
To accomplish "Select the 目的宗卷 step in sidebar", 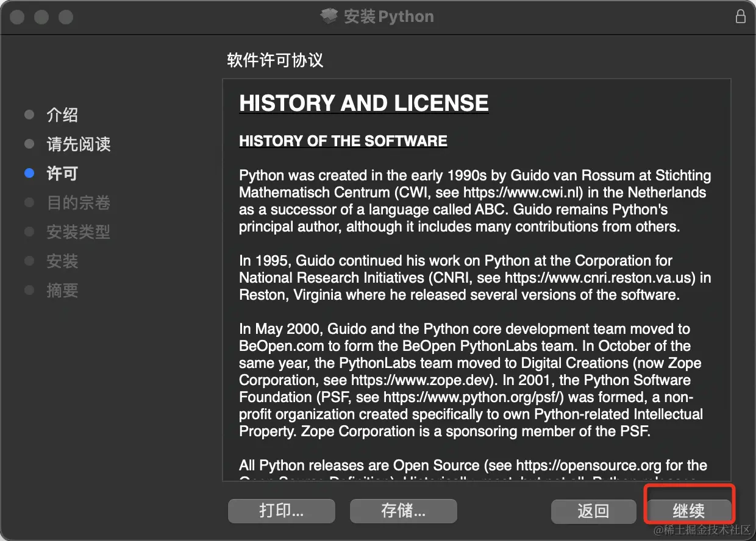I will pyautogui.click(x=79, y=203).
